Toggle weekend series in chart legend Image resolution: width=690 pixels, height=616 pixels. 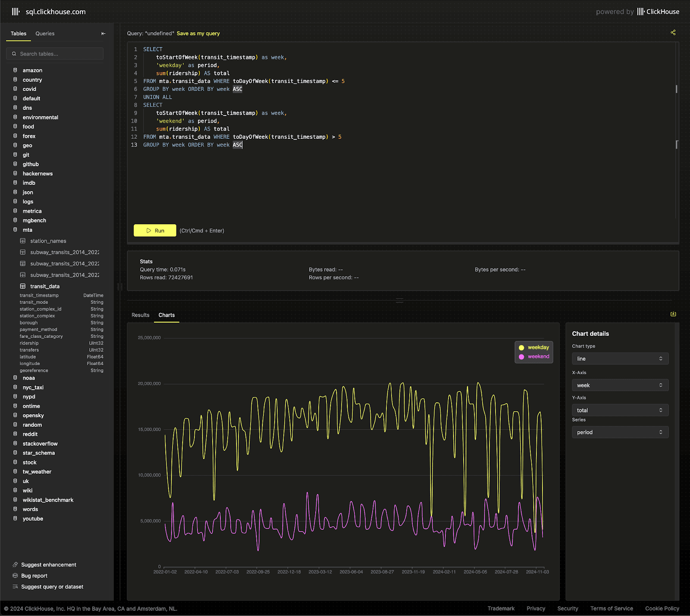coord(534,356)
